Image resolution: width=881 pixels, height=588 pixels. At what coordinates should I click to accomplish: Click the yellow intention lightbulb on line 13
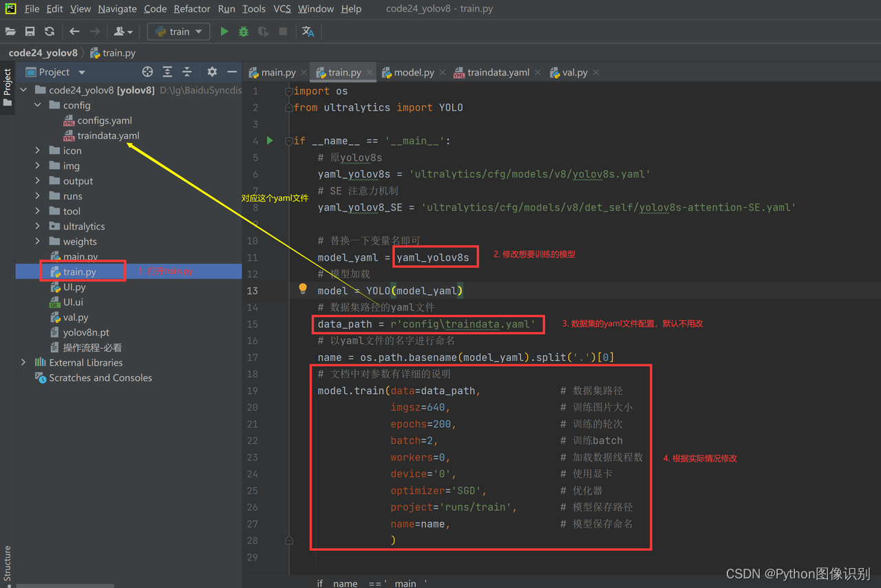[303, 289]
